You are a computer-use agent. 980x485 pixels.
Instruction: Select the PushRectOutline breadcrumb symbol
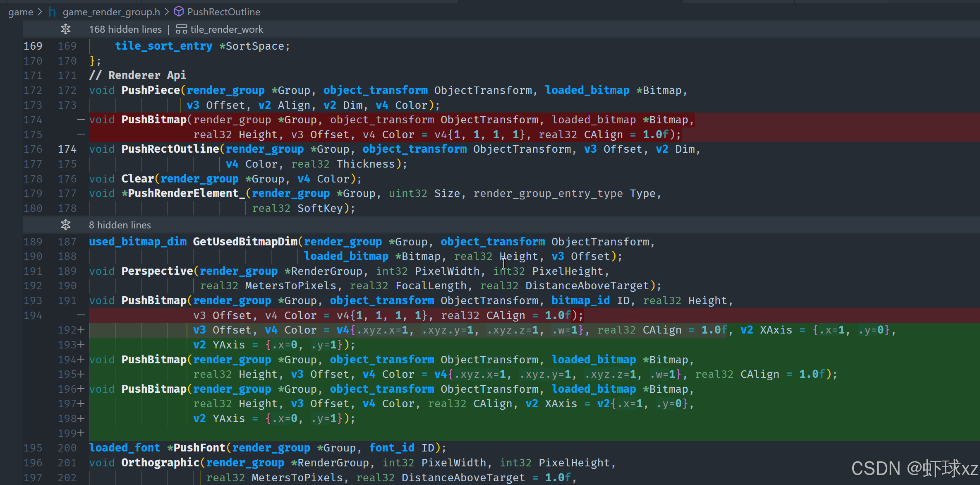(x=223, y=12)
